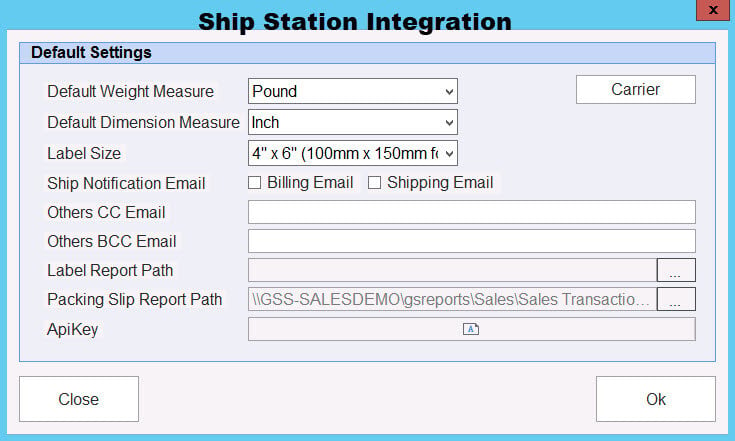Click the Ship Notification Email label

tap(126, 183)
